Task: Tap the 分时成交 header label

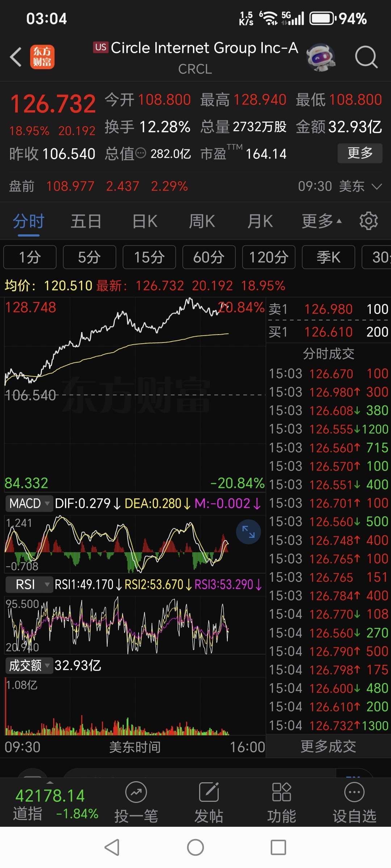Action: pos(328,353)
